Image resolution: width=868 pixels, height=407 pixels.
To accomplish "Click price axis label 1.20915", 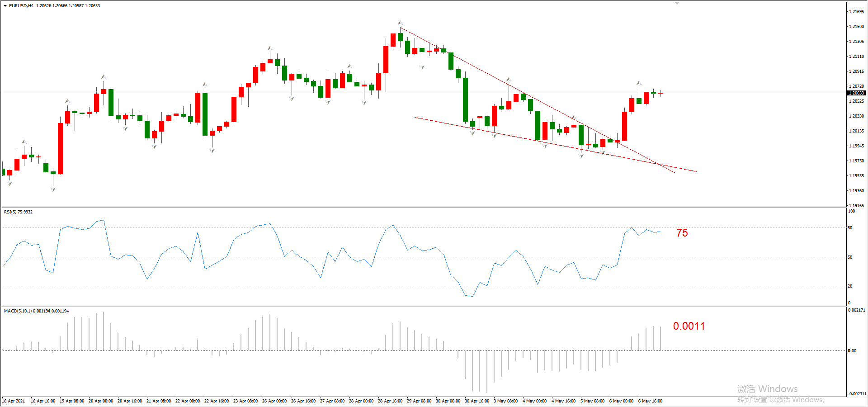I will 856,71.
